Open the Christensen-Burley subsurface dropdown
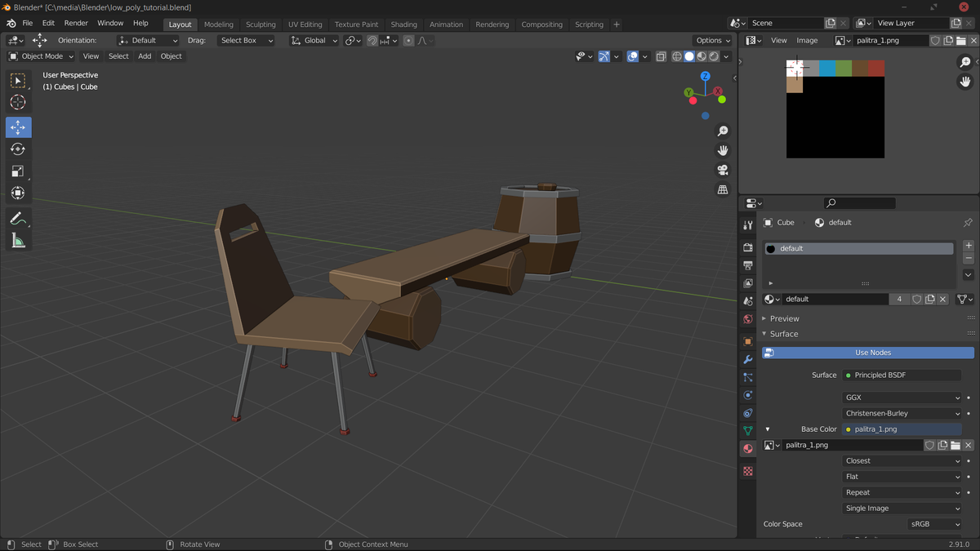 click(902, 413)
